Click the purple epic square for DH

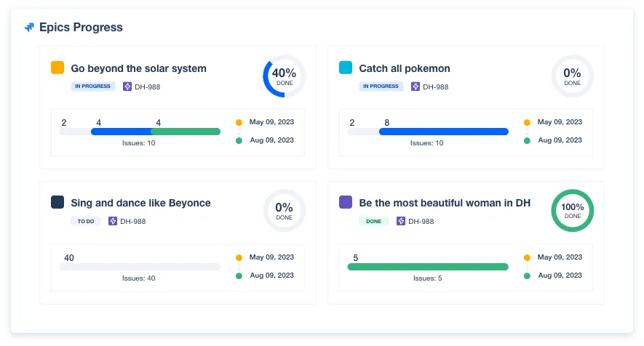tap(346, 202)
